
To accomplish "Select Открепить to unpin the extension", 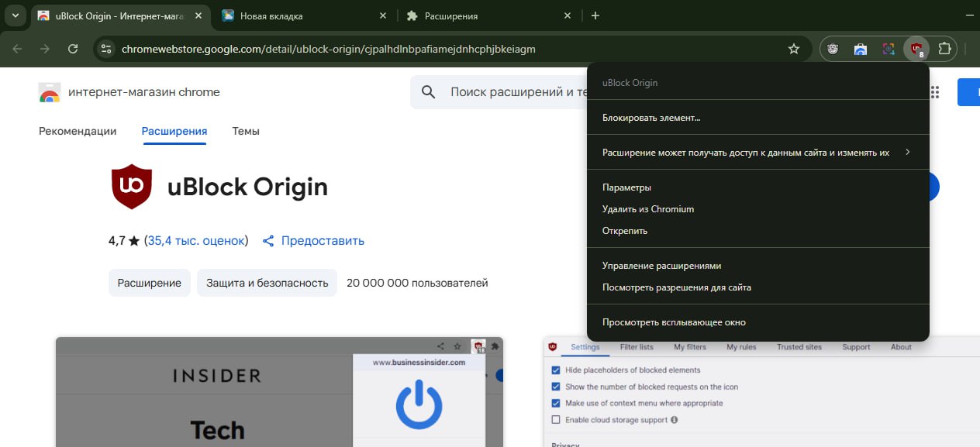I will (757, 231).
